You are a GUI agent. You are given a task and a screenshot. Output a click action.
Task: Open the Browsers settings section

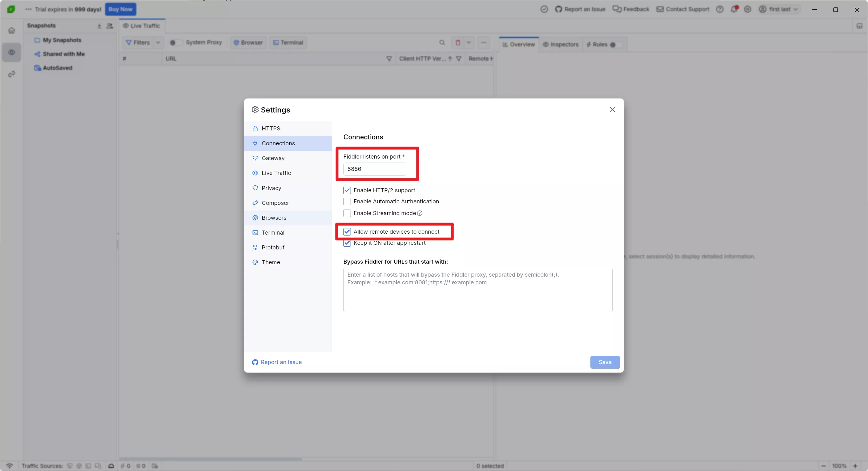tap(288, 218)
